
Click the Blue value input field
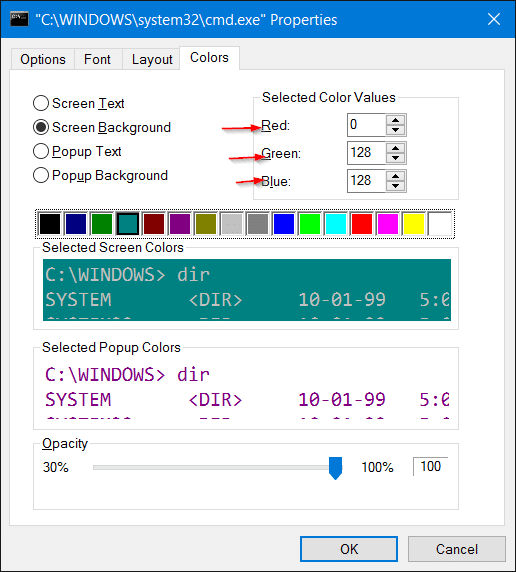(x=366, y=181)
